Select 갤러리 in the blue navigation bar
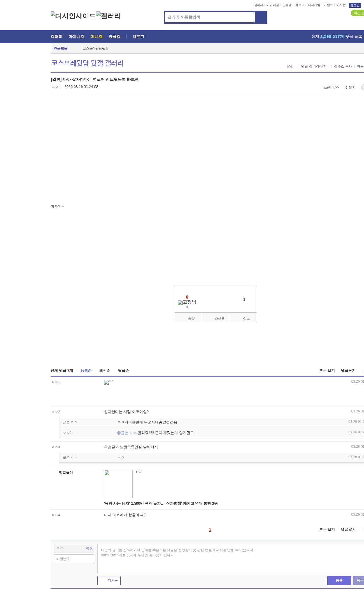This screenshot has height=591, width=364. tap(57, 37)
